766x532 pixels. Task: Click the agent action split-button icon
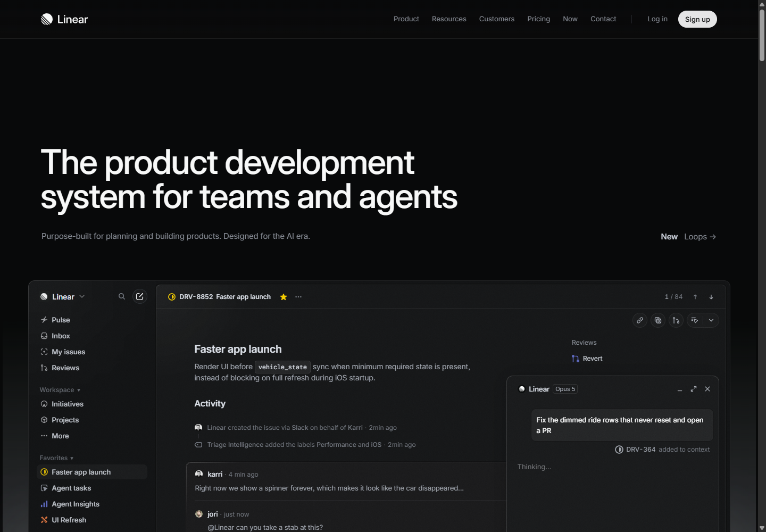[x=695, y=320]
